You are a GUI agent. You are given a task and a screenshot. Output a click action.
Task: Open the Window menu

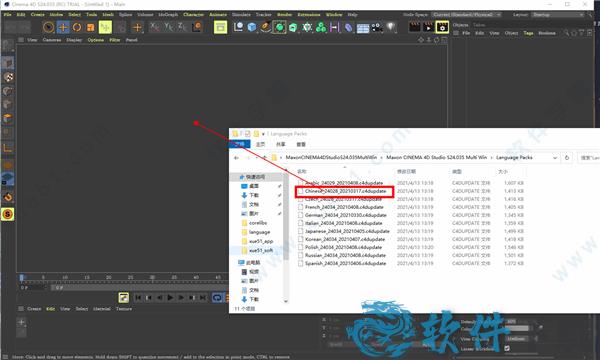click(x=334, y=15)
